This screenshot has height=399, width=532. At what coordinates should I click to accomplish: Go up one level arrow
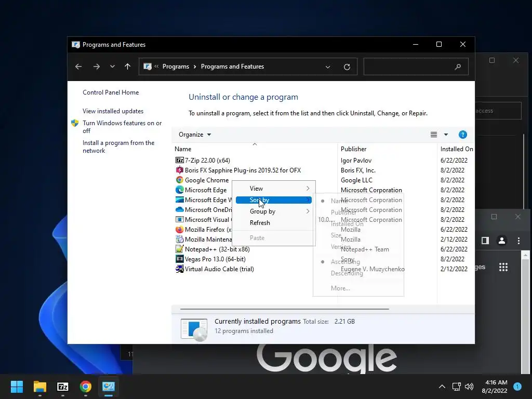tap(128, 66)
